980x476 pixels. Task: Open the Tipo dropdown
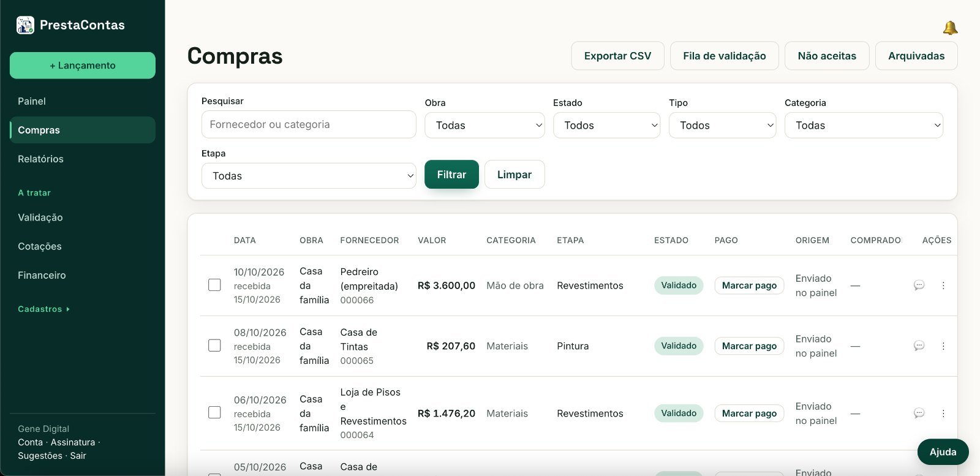pos(722,125)
